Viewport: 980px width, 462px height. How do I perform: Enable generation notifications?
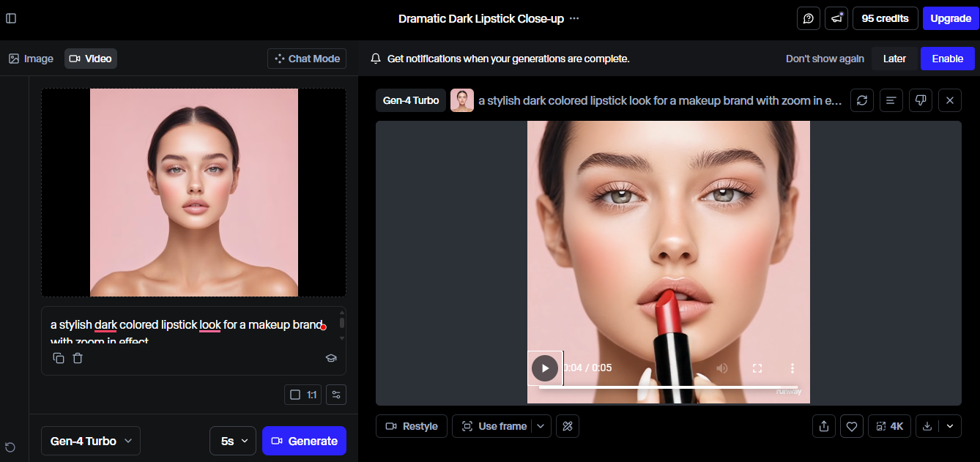(947, 58)
